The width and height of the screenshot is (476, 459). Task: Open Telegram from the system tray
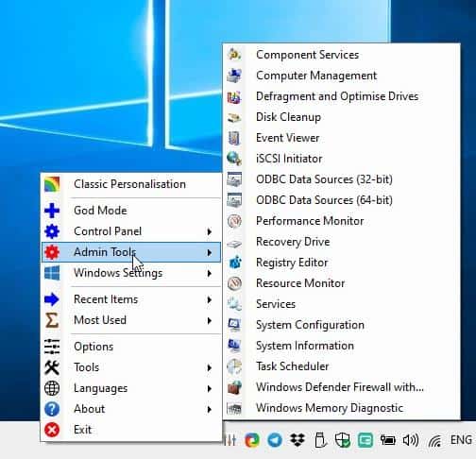coord(275,440)
